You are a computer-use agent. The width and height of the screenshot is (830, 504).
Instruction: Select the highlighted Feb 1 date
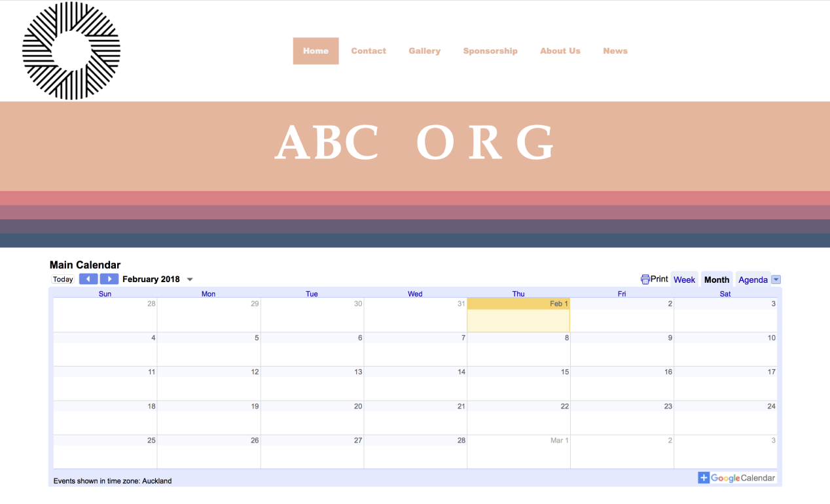[x=559, y=304]
